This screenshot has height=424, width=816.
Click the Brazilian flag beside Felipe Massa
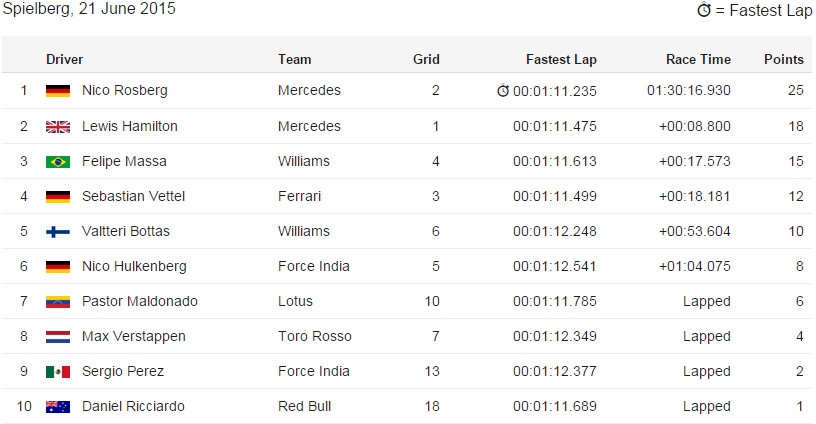tap(57, 162)
